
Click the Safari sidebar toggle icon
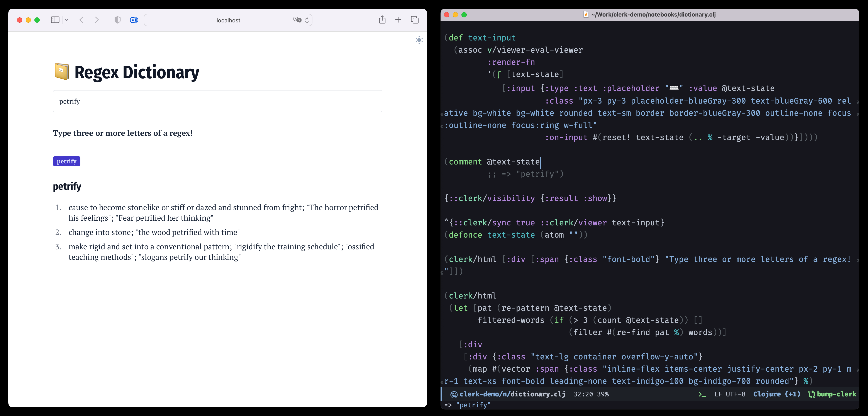(x=55, y=20)
